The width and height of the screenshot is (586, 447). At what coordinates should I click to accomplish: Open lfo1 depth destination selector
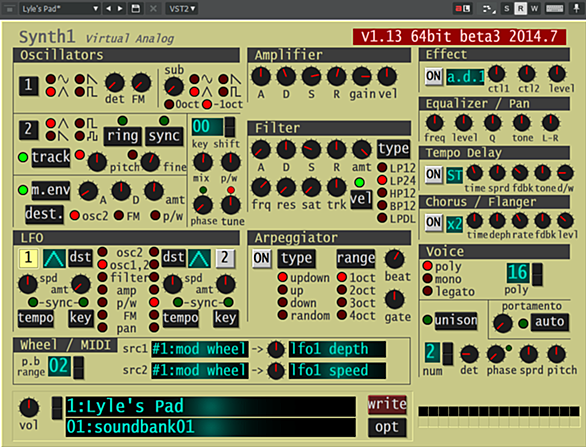coord(337,349)
